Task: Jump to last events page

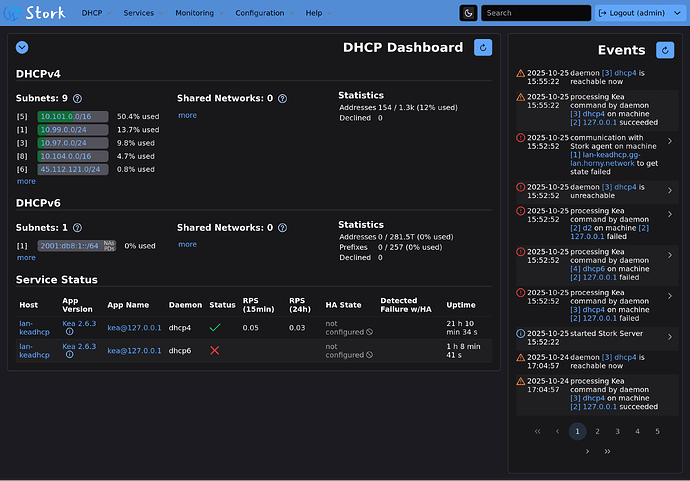Action: tap(607, 451)
